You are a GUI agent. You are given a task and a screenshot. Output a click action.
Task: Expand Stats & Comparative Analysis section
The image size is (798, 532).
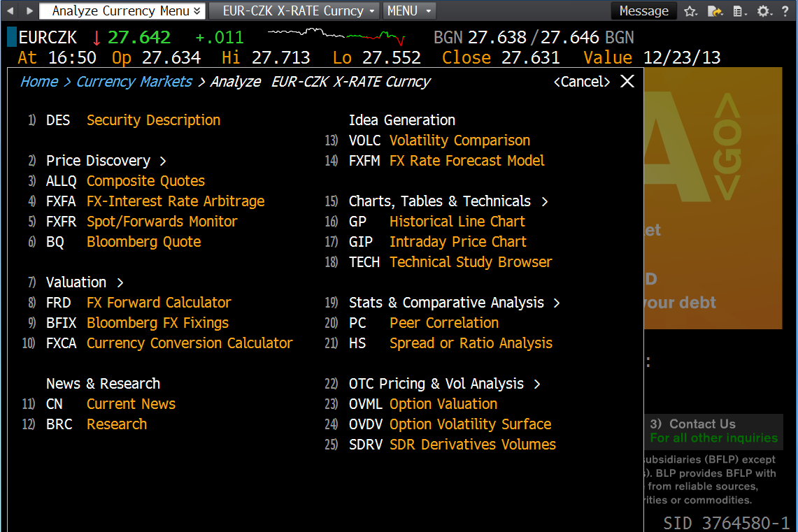[x=443, y=303]
